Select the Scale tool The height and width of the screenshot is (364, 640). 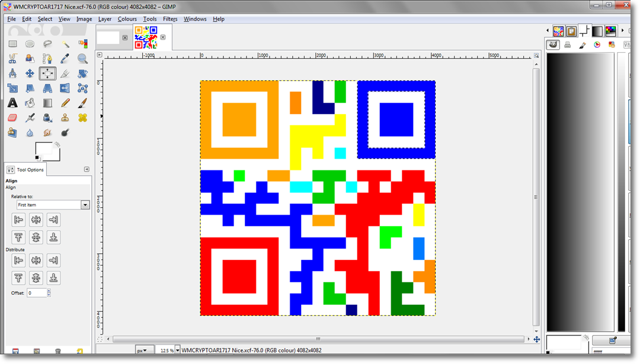coord(12,88)
